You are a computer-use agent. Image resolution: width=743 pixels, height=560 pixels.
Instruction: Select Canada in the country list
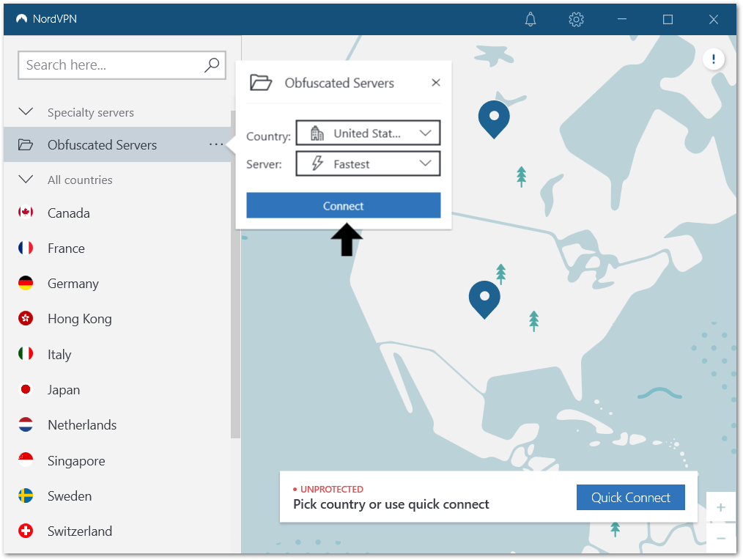[x=117, y=213]
